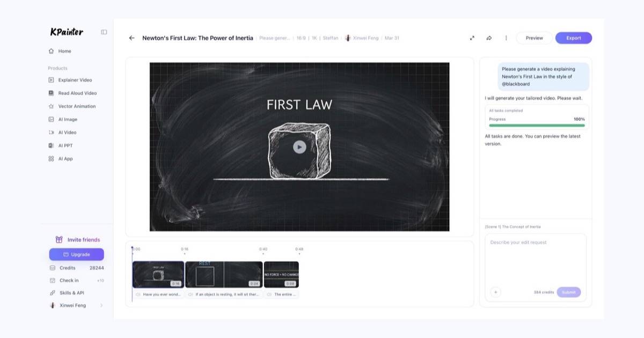
Task: Click the Invite friends gift icon
Action: pos(59,240)
